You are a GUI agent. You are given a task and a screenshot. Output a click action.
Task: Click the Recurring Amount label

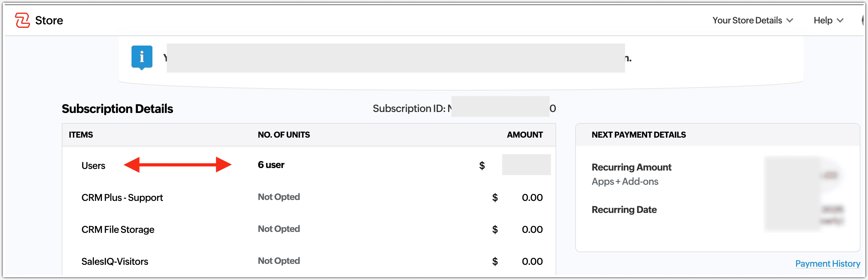pos(631,167)
